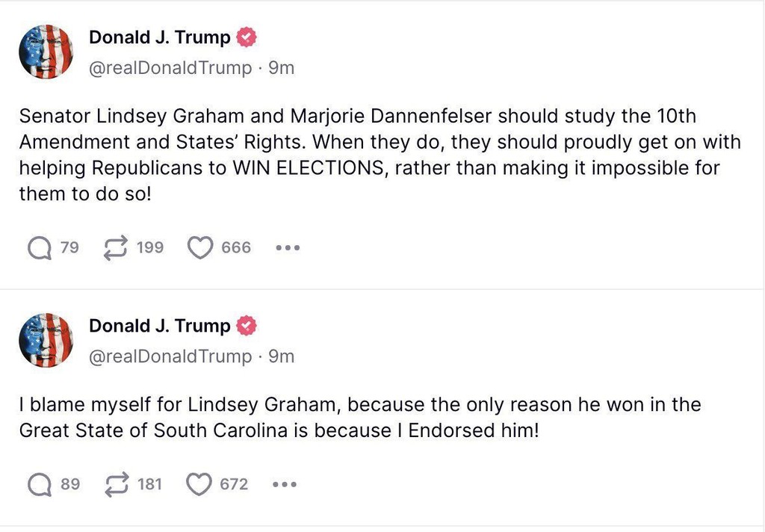This screenshot has height=532, width=765.
Task: Open more options on 10th Amendment post
Action: 288,247
